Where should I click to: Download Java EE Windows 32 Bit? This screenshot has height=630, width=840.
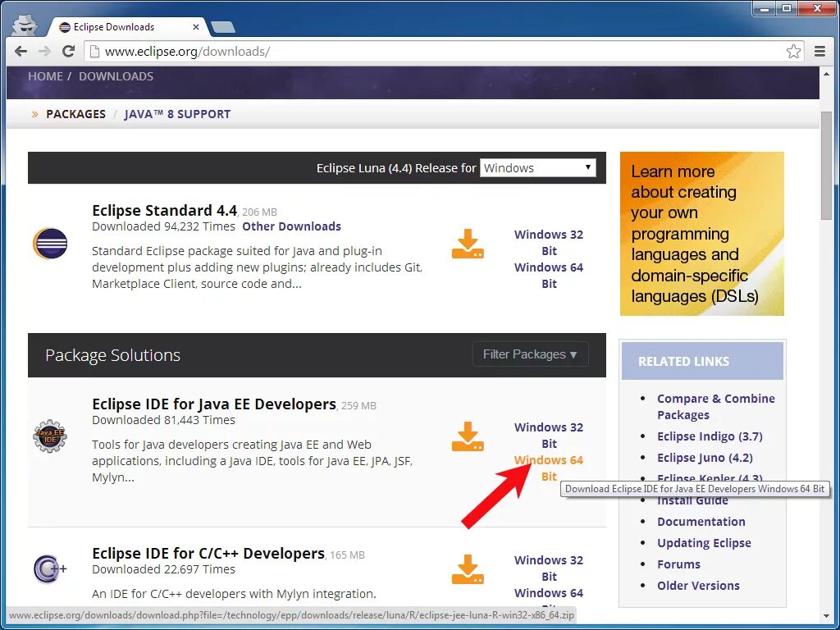click(x=549, y=436)
